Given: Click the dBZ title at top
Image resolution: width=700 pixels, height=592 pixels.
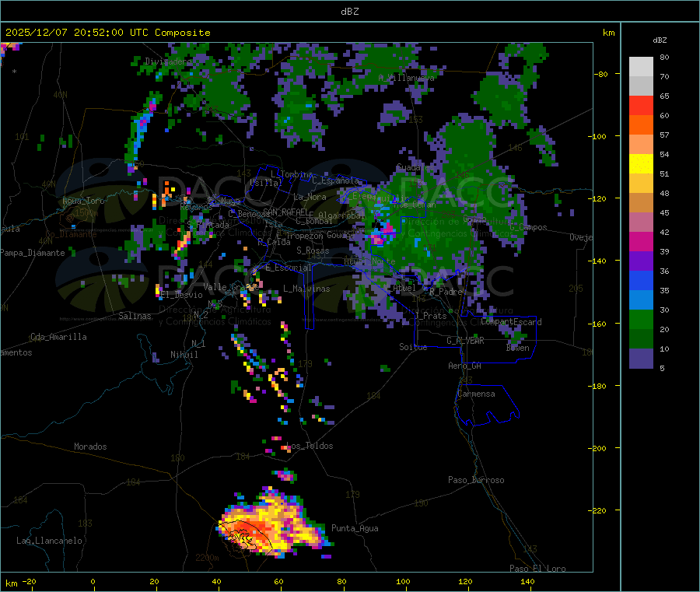Looking at the screenshot, I should (x=349, y=12).
